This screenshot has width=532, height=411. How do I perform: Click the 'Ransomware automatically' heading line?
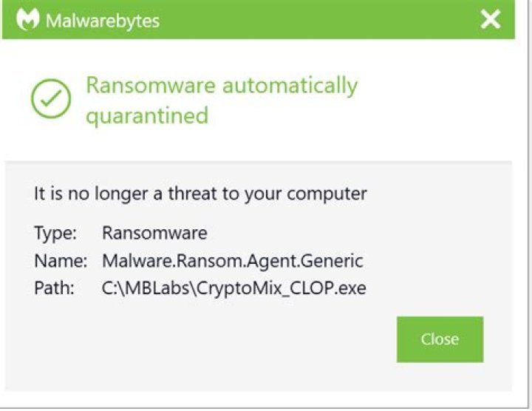pyautogui.click(x=222, y=86)
